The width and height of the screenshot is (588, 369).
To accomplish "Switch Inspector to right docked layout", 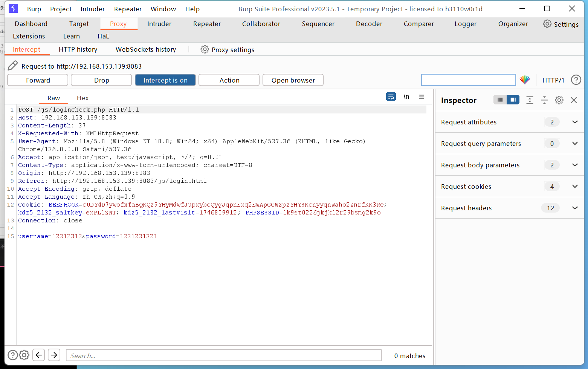I will click(513, 100).
